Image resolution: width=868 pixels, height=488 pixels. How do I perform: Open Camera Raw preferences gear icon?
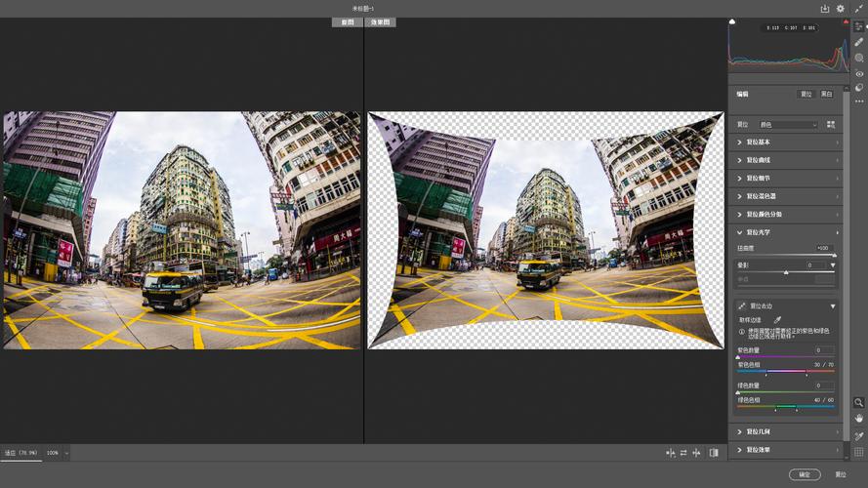tap(841, 9)
